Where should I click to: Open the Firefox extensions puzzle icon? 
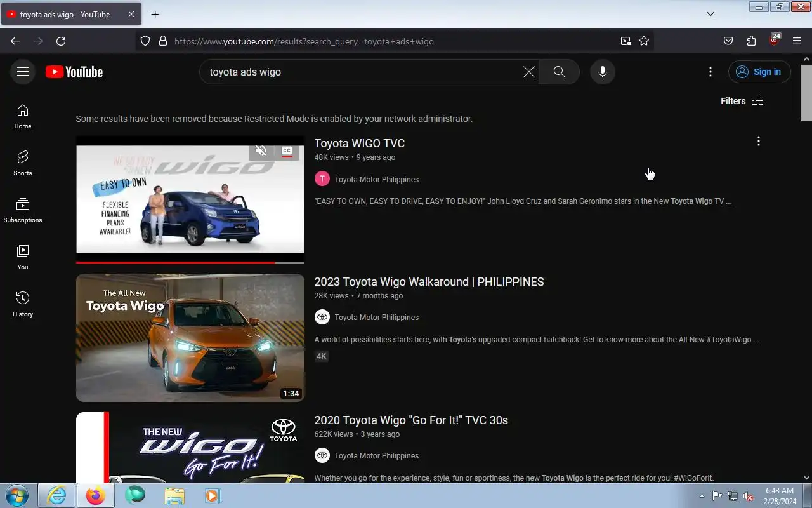pyautogui.click(x=751, y=41)
